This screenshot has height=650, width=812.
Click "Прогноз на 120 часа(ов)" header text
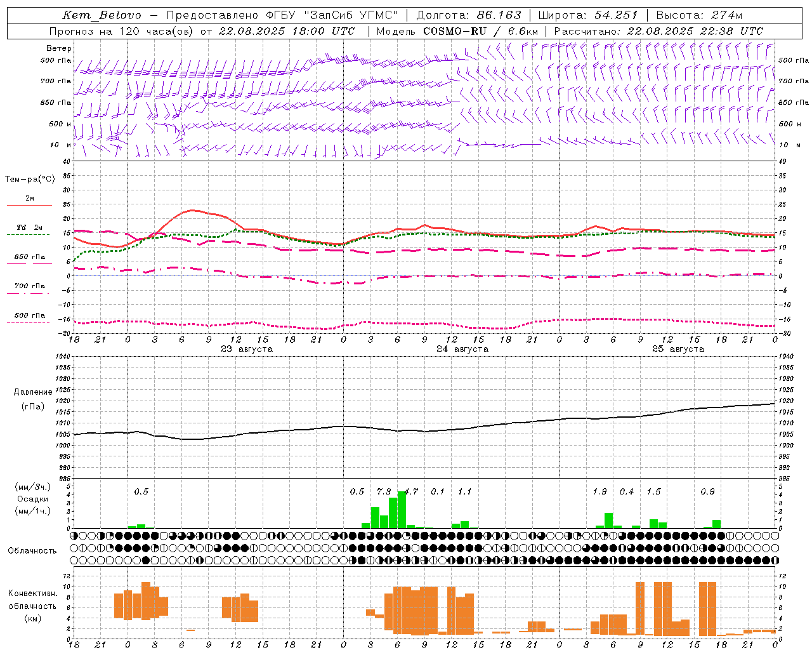click(122, 31)
